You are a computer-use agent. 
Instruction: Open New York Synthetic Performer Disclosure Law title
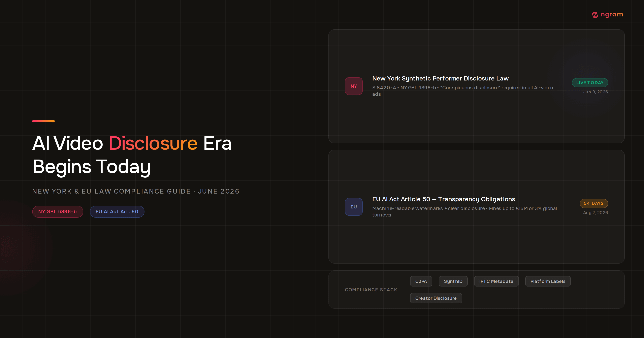(x=440, y=78)
